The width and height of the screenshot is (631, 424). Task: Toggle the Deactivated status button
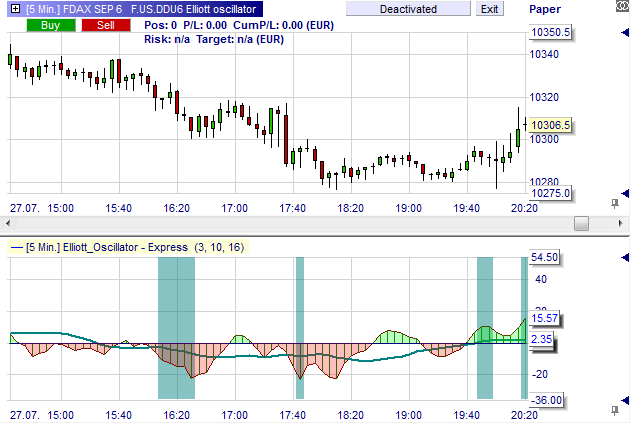click(408, 9)
